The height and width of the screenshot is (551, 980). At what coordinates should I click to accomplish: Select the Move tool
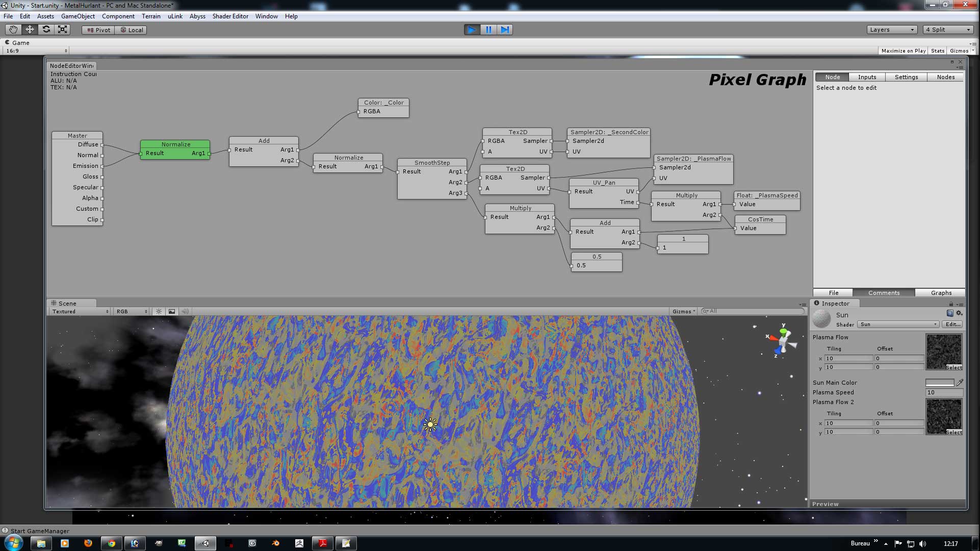[30, 30]
